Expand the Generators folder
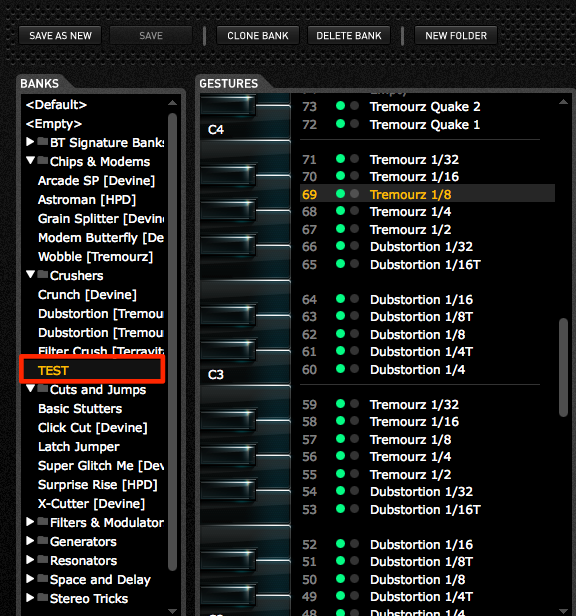576x616 pixels. pyautogui.click(x=30, y=541)
